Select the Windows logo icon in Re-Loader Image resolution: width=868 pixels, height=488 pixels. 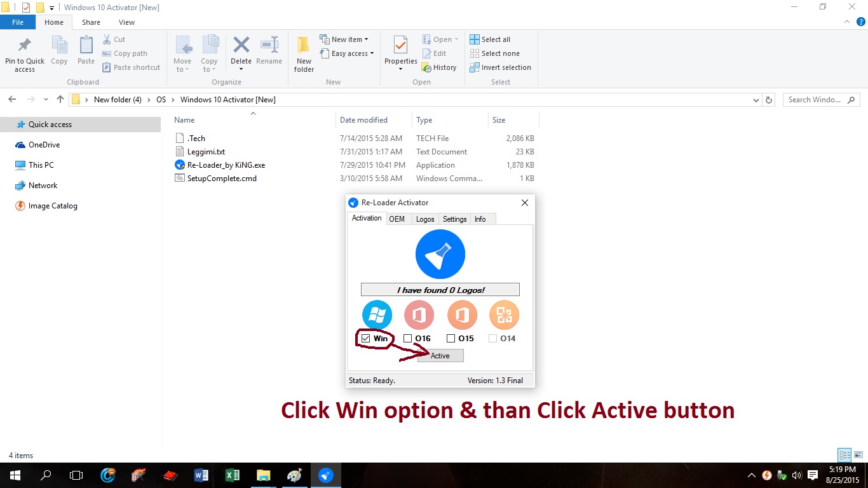[377, 315]
